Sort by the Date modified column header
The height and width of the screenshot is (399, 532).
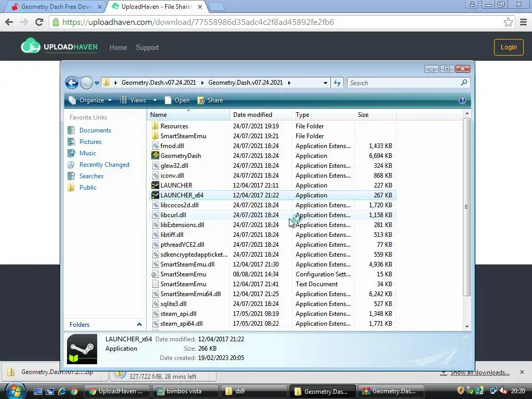click(x=261, y=115)
